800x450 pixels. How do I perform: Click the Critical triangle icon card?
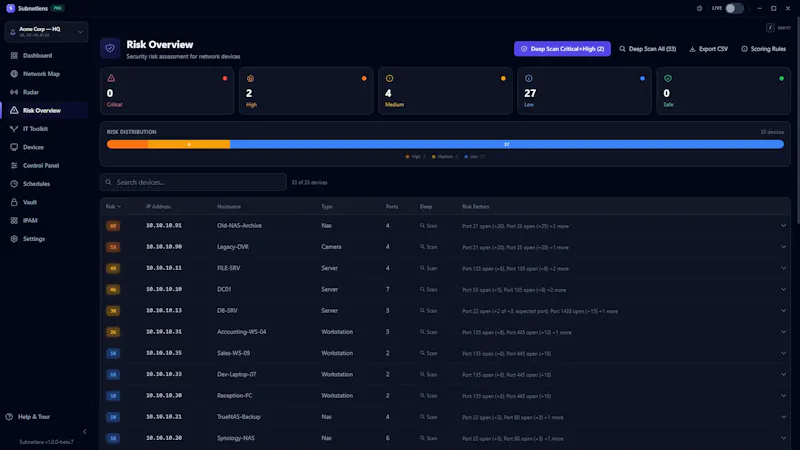click(111, 78)
